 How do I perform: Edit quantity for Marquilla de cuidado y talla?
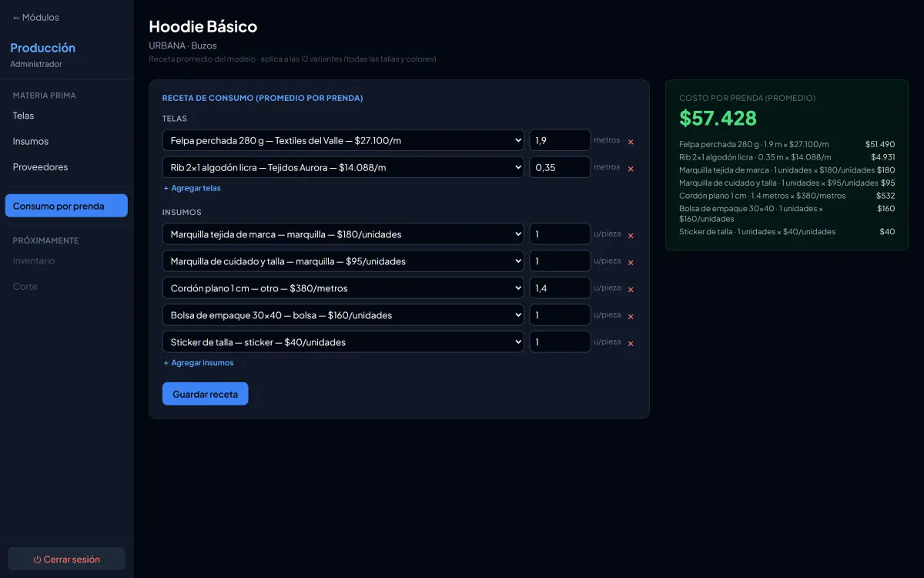560,261
